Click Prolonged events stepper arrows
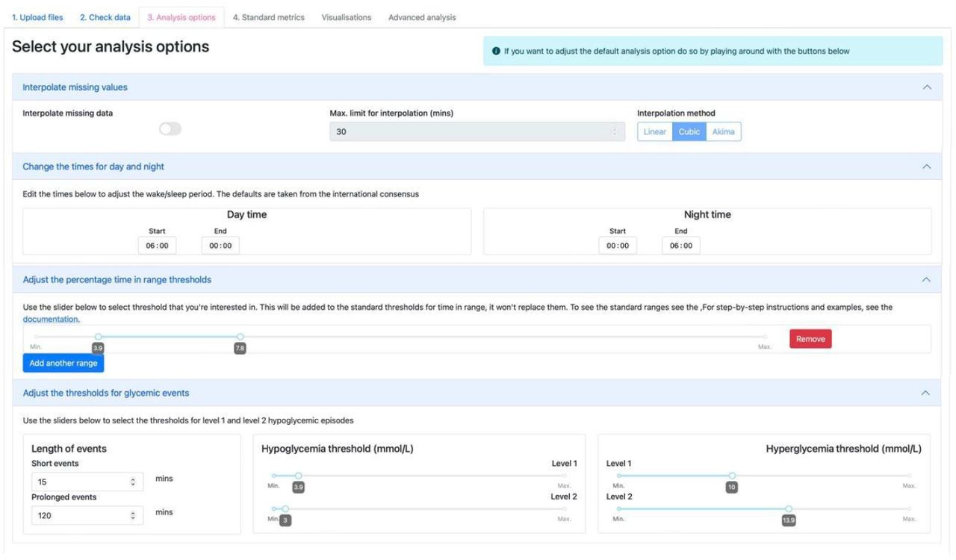 click(134, 515)
